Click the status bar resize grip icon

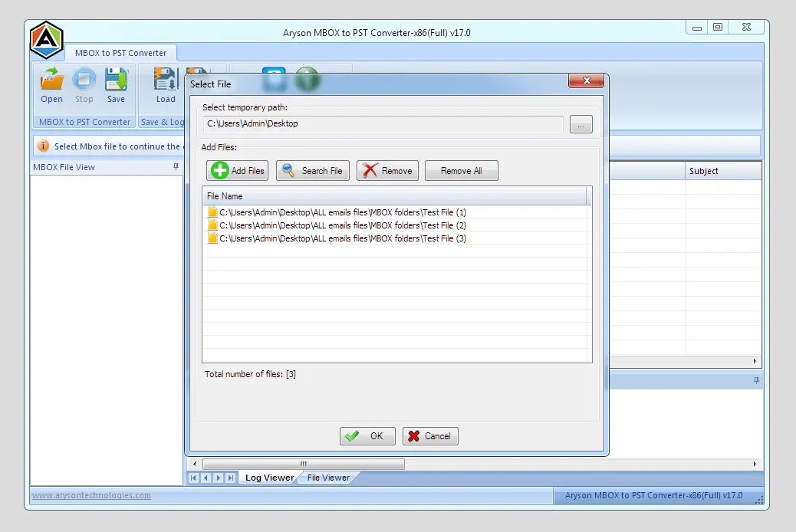[x=759, y=500]
